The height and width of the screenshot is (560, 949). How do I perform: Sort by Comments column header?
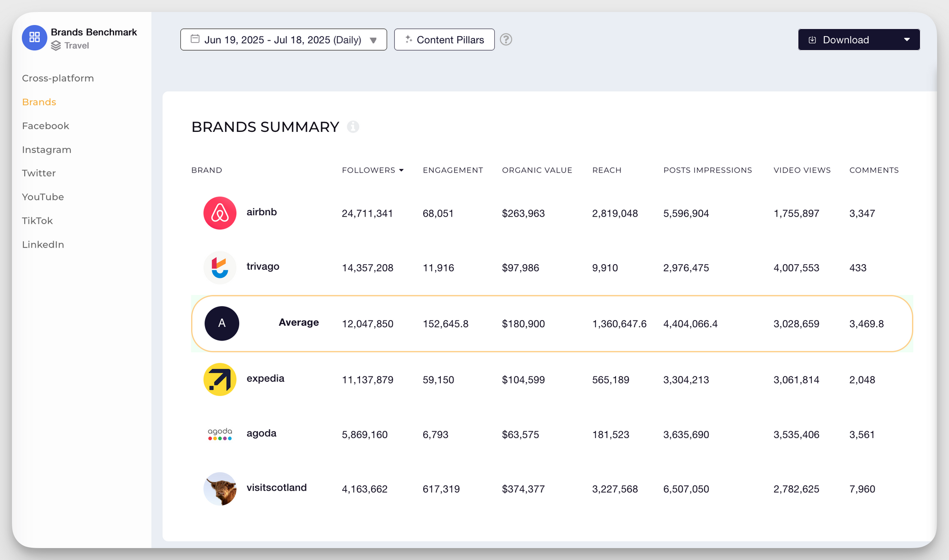[874, 170]
